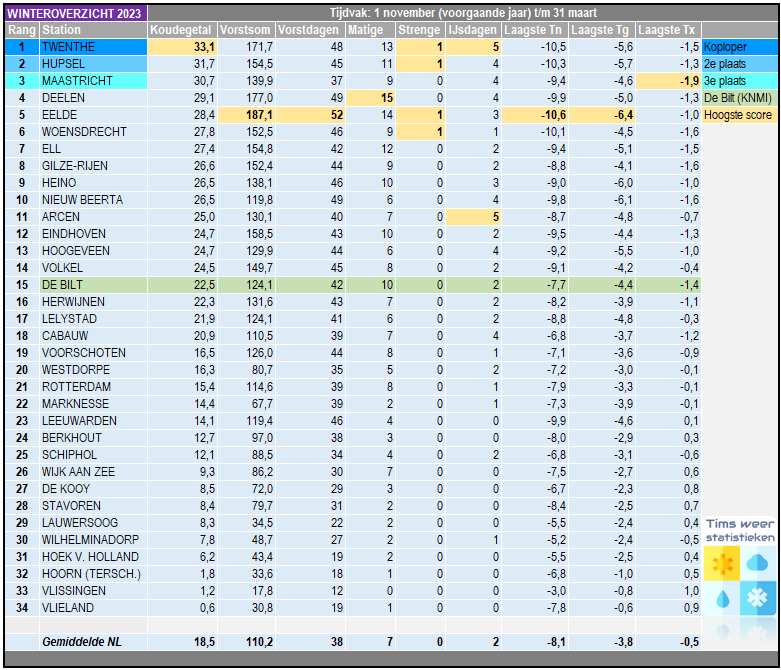Click the Laagste Tn column header

pos(534,30)
